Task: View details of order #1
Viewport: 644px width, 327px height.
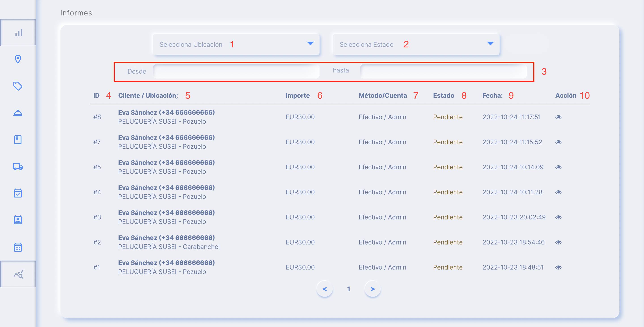Action: (x=558, y=267)
